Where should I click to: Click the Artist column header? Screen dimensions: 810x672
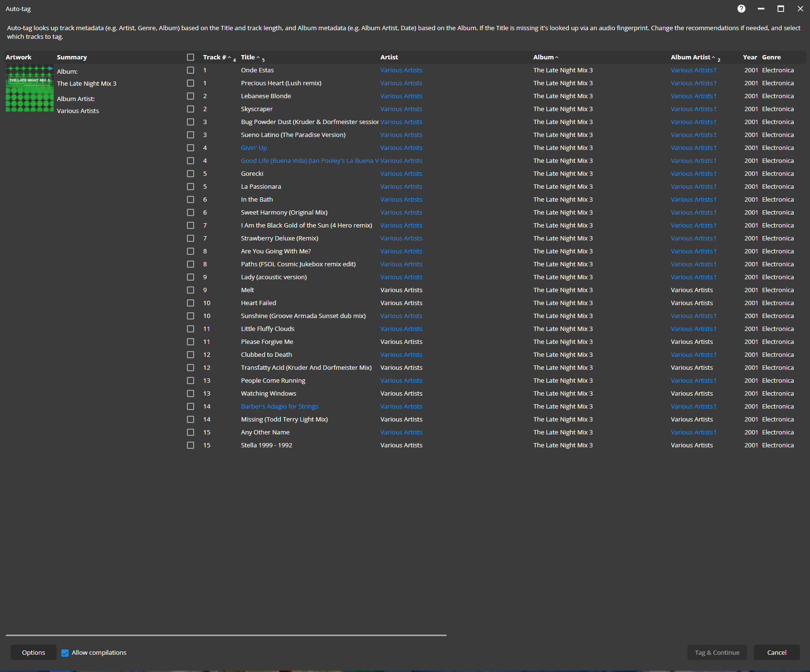389,57
